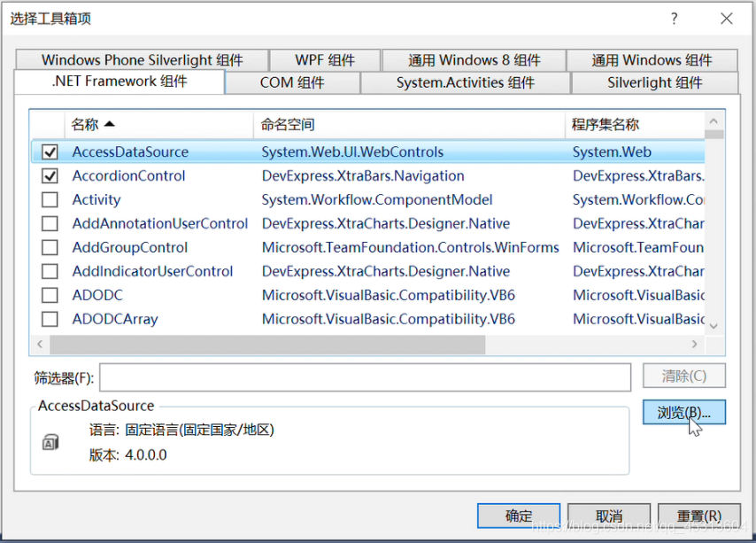Image resolution: width=756 pixels, height=543 pixels.
Task: Click the 确定 button
Action: pyautogui.click(x=519, y=516)
